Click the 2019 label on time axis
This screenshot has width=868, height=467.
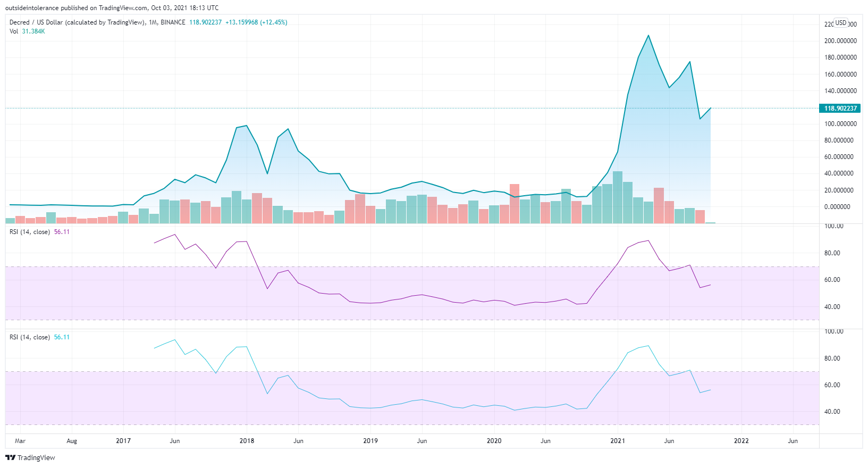(370, 441)
